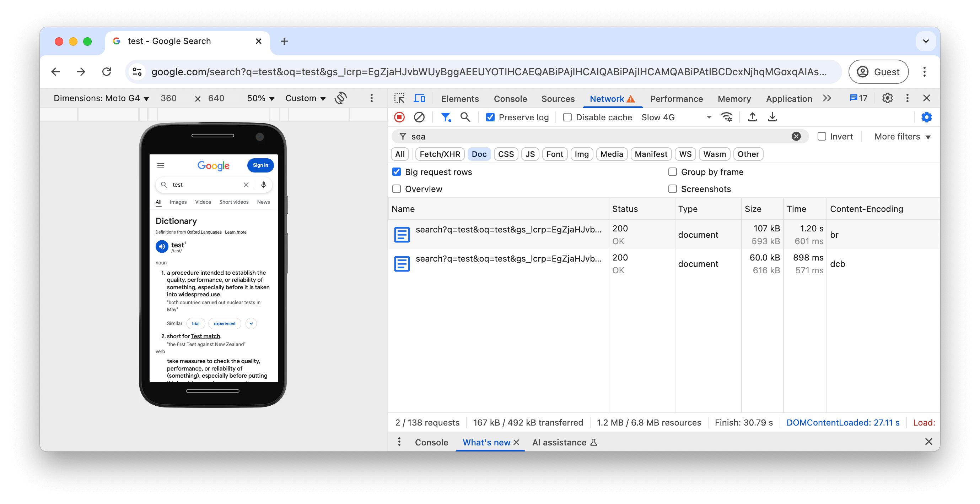Export network log as HAR
The height and width of the screenshot is (504, 980).
772,117
